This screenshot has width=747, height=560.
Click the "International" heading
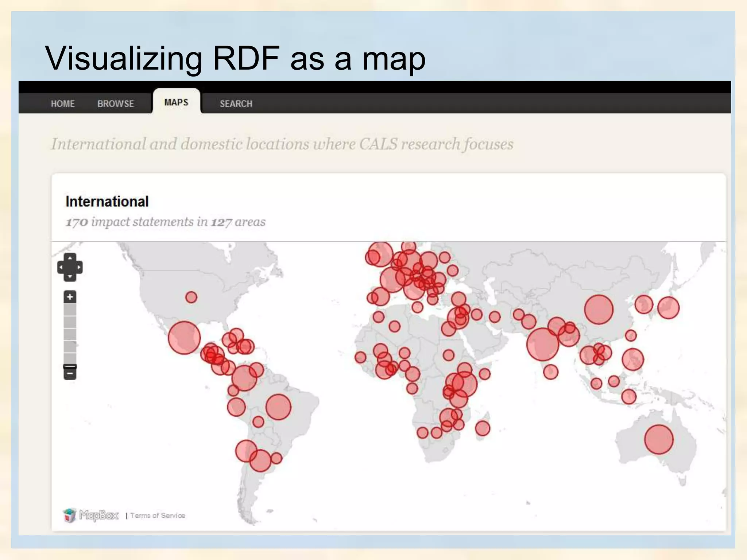pyautogui.click(x=107, y=201)
